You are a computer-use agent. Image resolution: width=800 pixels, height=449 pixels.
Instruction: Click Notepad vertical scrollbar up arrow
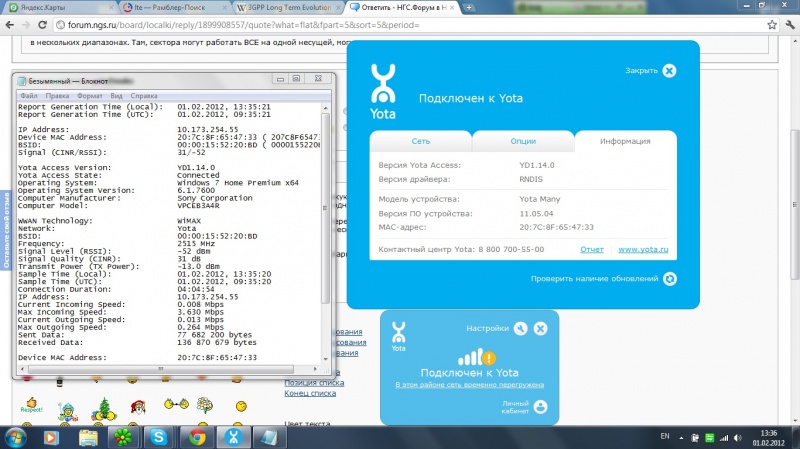click(326, 108)
